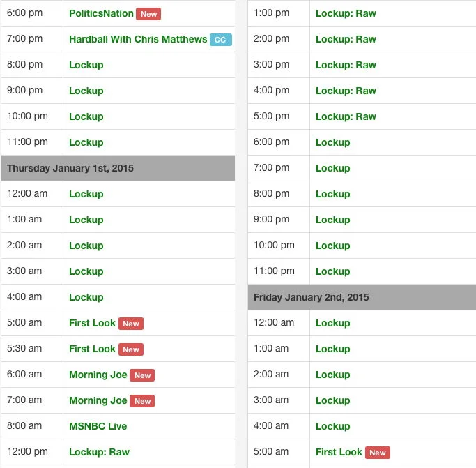The width and height of the screenshot is (476, 468).
Task: Click New badge on 7:00 am Morning Joe
Action: [142, 401]
